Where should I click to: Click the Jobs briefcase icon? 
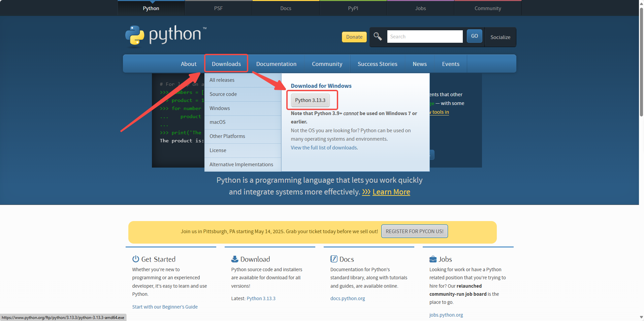pyautogui.click(x=433, y=259)
